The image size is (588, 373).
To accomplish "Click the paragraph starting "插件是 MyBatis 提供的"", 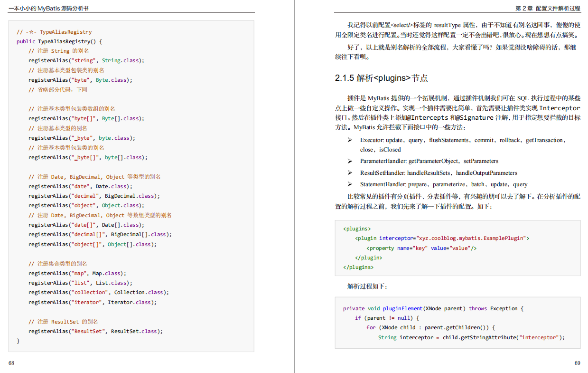I will point(457,113).
